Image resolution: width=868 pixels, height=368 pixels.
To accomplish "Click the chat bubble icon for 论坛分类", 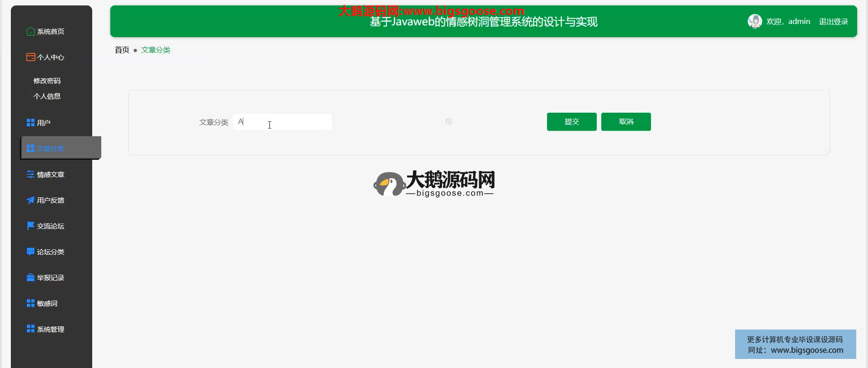I will point(30,252).
